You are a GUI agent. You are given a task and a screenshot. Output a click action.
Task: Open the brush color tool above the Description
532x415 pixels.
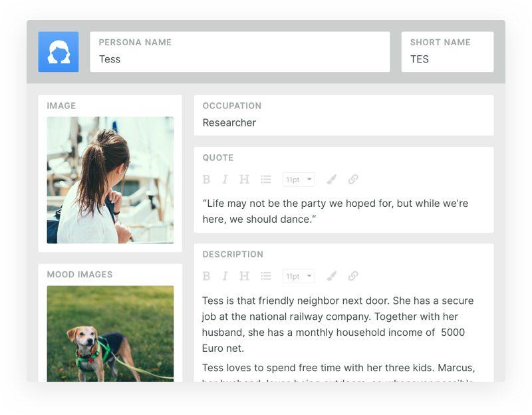tap(331, 275)
